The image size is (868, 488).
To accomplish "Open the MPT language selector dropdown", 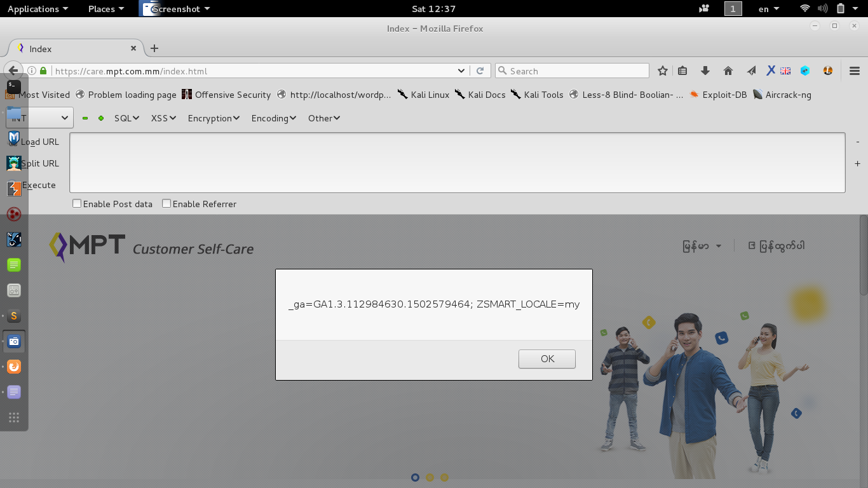I will coord(702,246).
